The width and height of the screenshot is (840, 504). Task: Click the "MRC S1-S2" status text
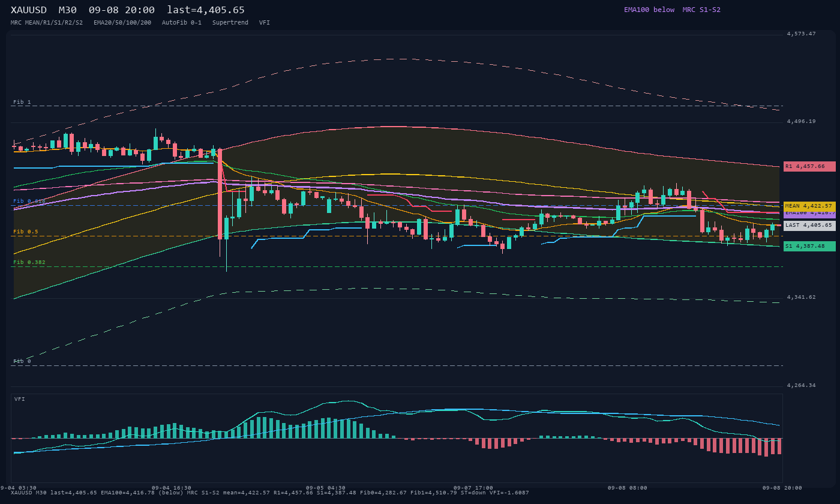coord(701,10)
